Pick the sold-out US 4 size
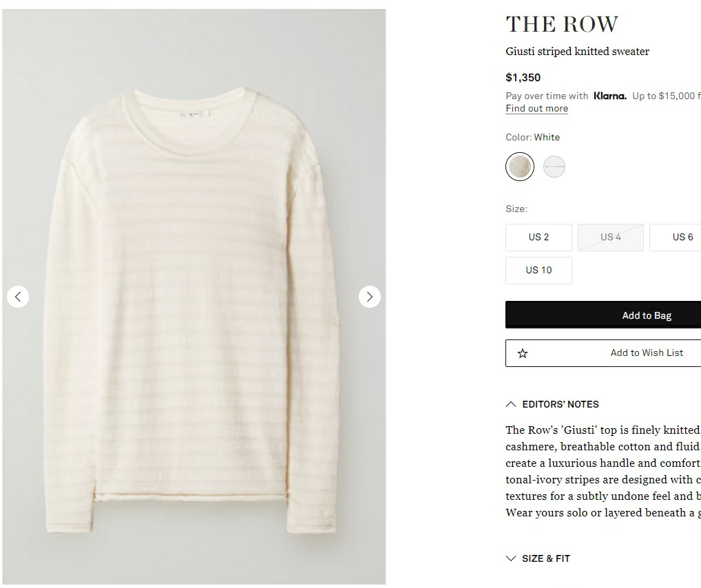The height and width of the screenshot is (588, 701). (x=611, y=238)
